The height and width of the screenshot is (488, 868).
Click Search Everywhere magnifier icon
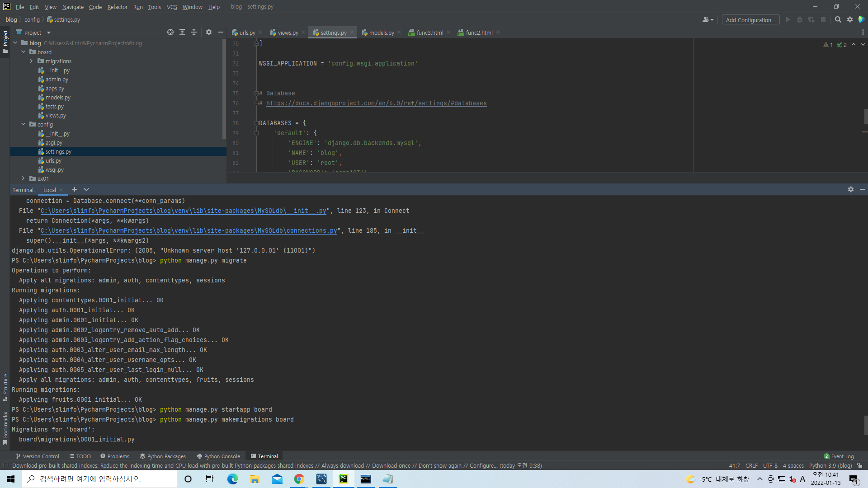coord(838,19)
